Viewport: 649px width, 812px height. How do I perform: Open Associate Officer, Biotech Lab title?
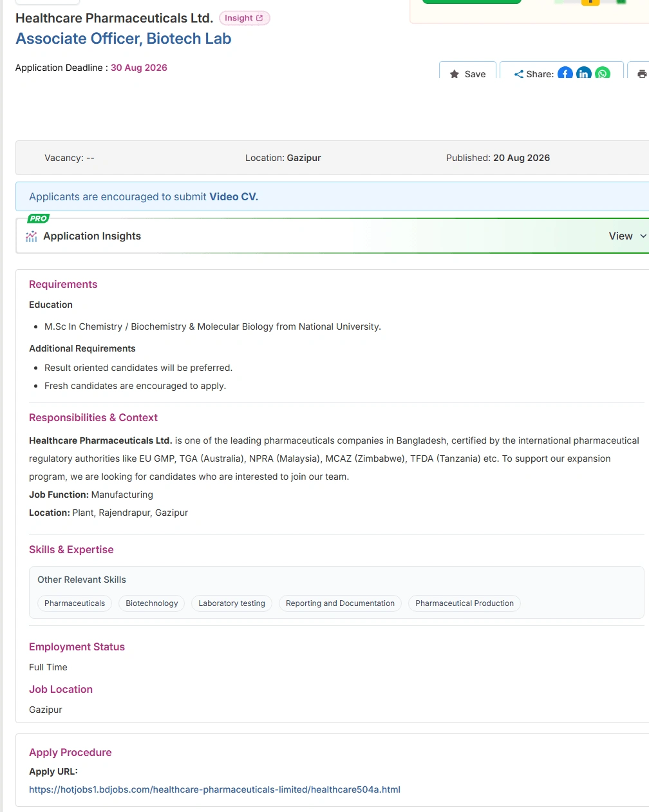click(x=123, y=39)
